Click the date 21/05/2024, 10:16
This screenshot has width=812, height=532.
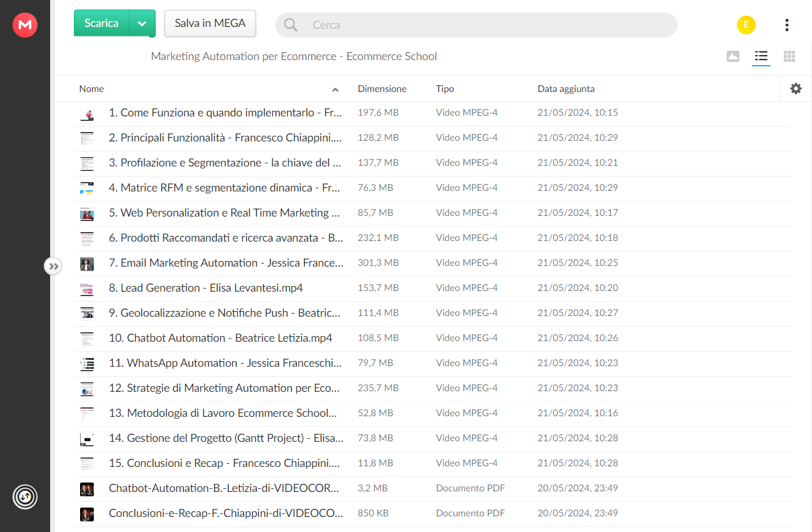[x=577, y=413]
